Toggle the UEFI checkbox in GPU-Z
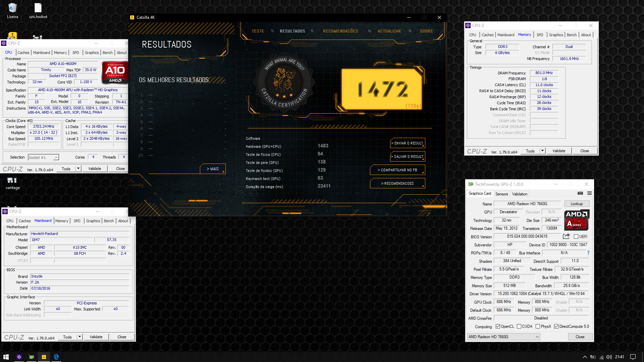The height and width of the screenshot is (362, 644). 576,237
